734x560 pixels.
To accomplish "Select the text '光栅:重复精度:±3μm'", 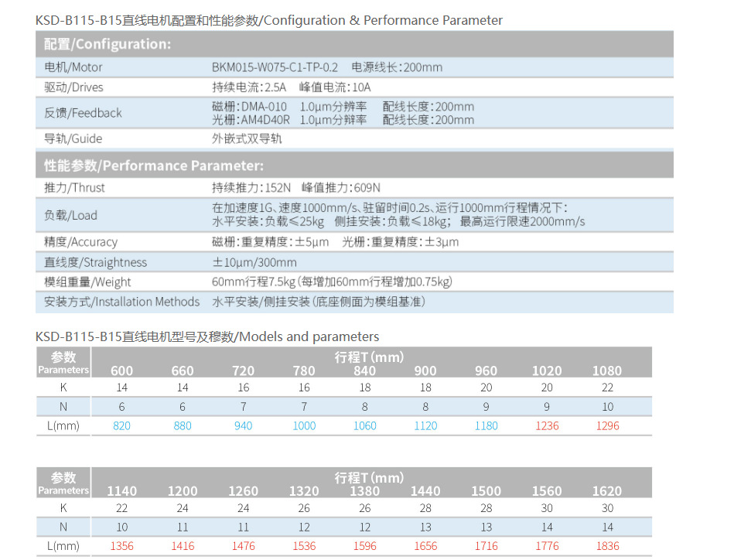I will click(x=400, y=242).
